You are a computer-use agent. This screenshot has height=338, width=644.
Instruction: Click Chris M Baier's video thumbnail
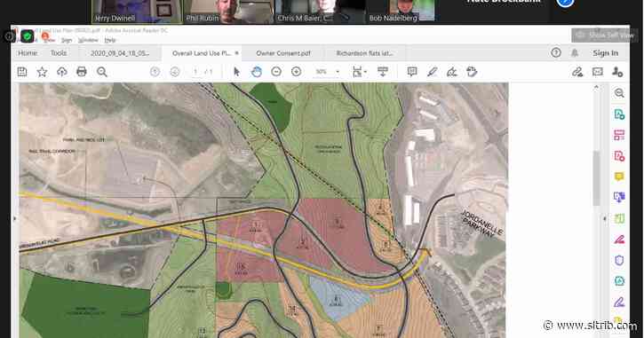tap(320, 12)
